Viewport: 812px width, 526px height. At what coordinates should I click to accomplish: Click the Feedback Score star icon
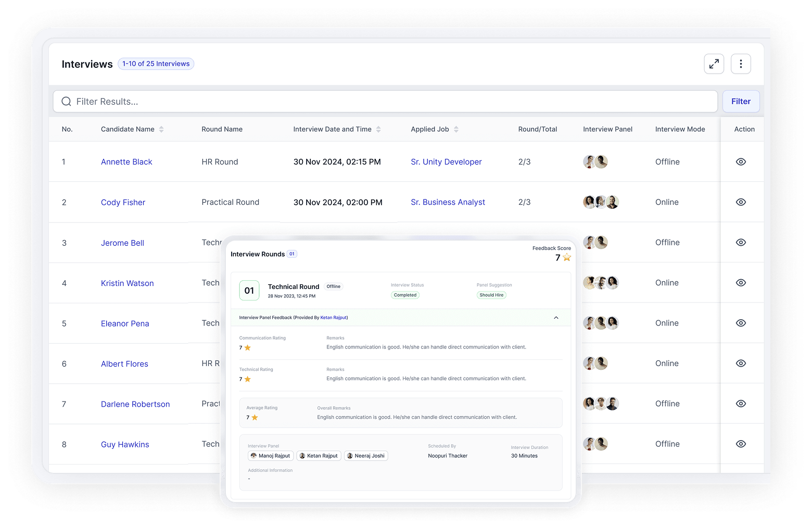[566, 257]
